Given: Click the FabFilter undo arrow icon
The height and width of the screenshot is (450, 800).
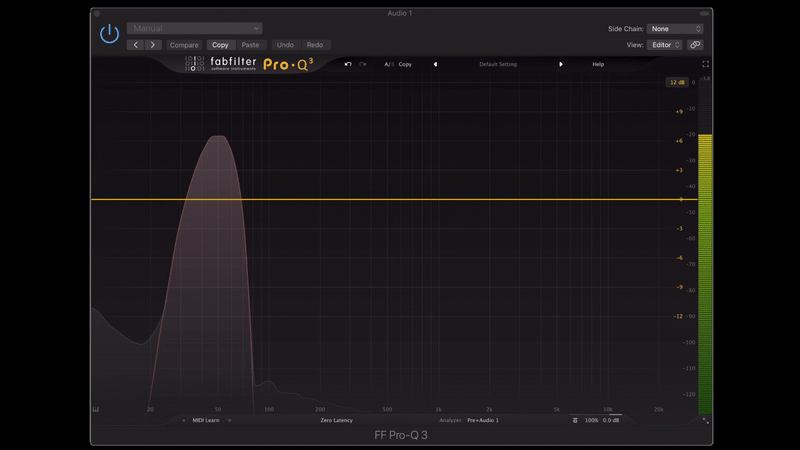Looking at the screenshot, I should point(348,64).
